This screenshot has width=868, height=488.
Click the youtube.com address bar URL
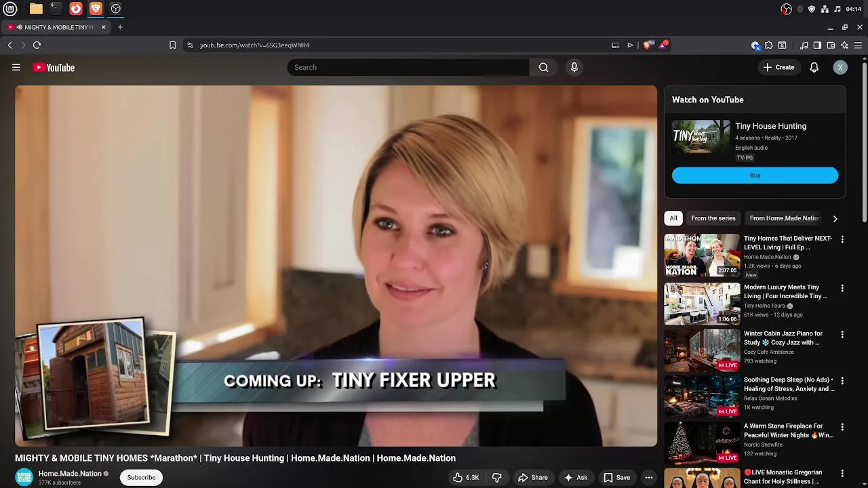pos(254,45)
